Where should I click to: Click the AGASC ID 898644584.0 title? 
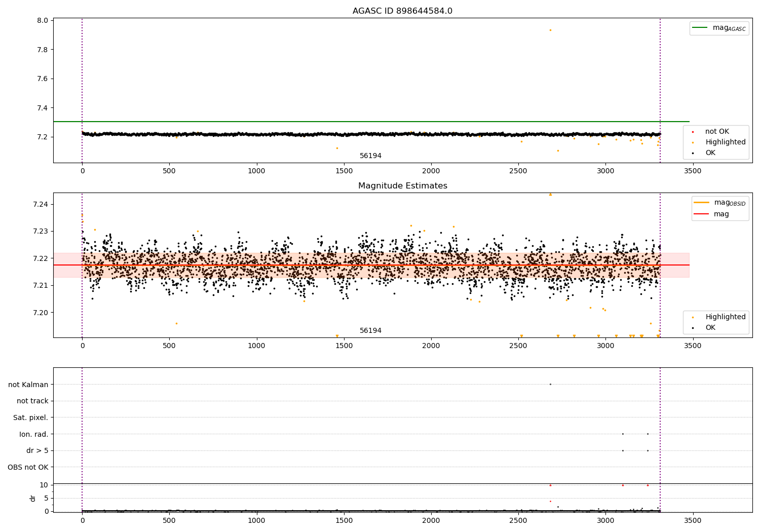point(402,11)
